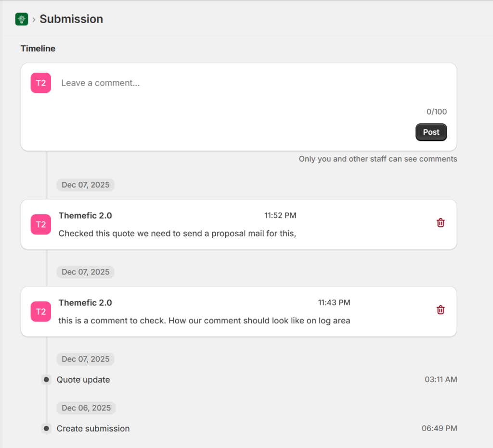
Task: Click the Dec 06, 2025 date badge
Action: [86, 408]
